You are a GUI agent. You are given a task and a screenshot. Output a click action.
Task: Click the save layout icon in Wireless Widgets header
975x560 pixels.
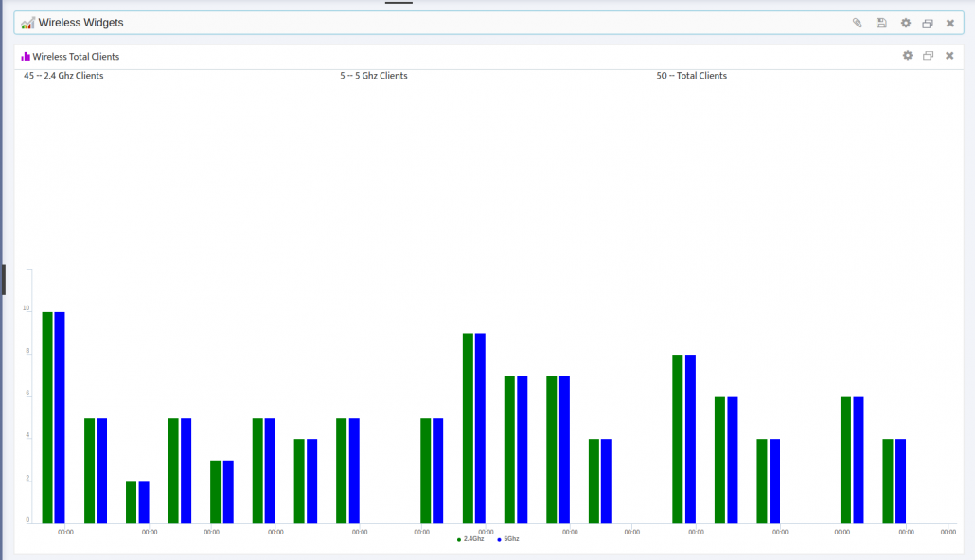tap(881, 23)
